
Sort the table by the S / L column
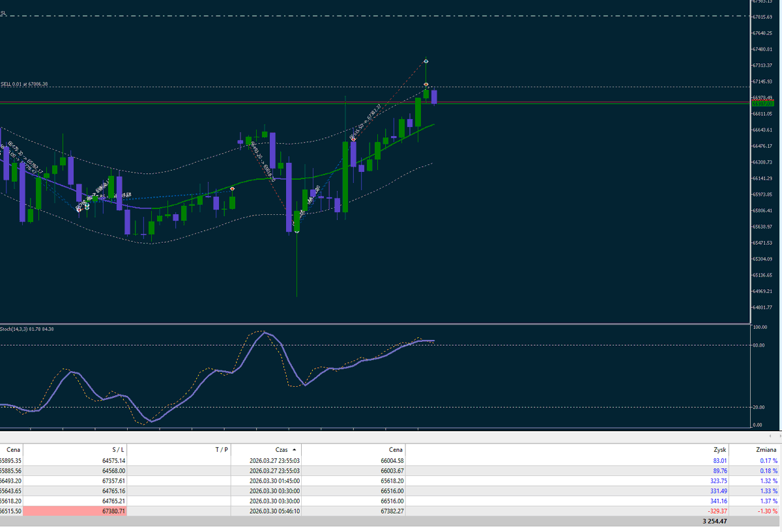click(x=118, y=449)
